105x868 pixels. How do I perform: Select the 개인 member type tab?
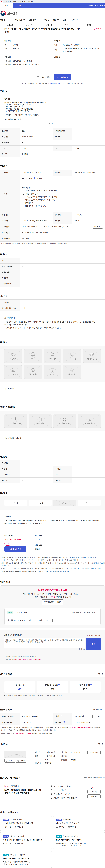6,6
